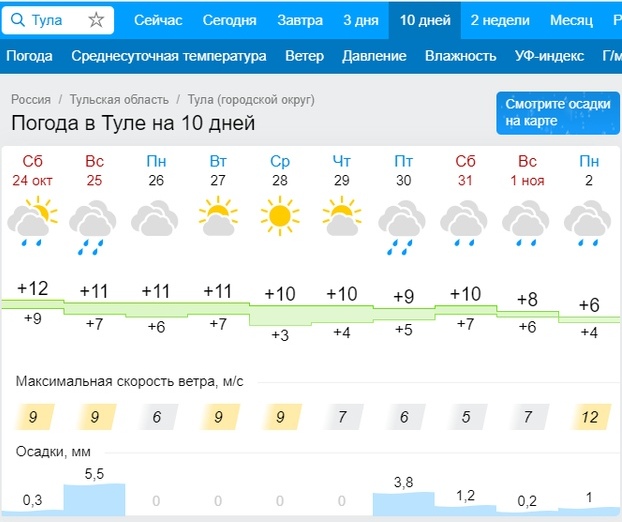Click Saturday 24 Oct rainy weather icon
The width and height of the screenshot is (622, 522).
(x=32, y=221)
